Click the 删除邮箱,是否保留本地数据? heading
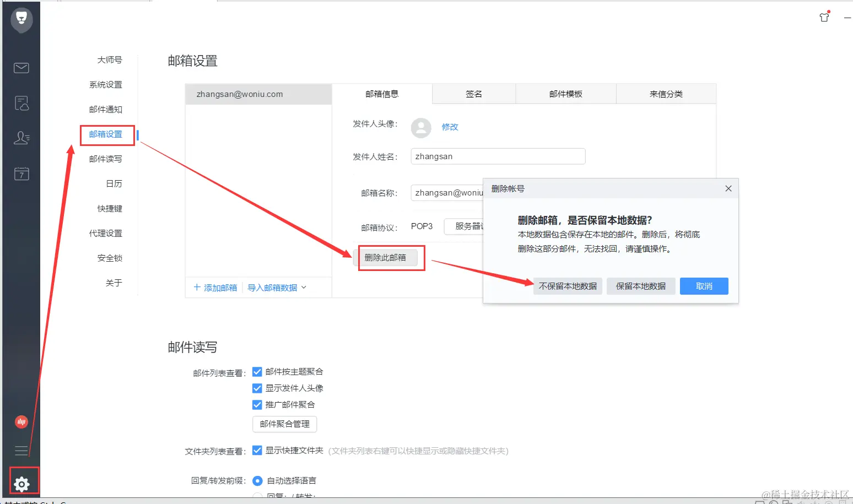Screen dimensions: 853x504 (x=585, y=220)
